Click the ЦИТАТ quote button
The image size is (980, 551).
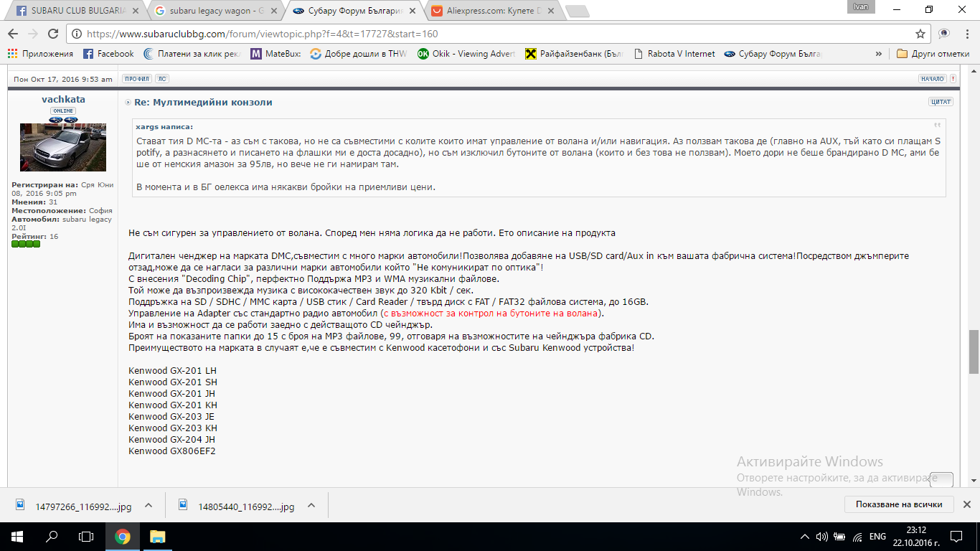[x=941, y=102]
